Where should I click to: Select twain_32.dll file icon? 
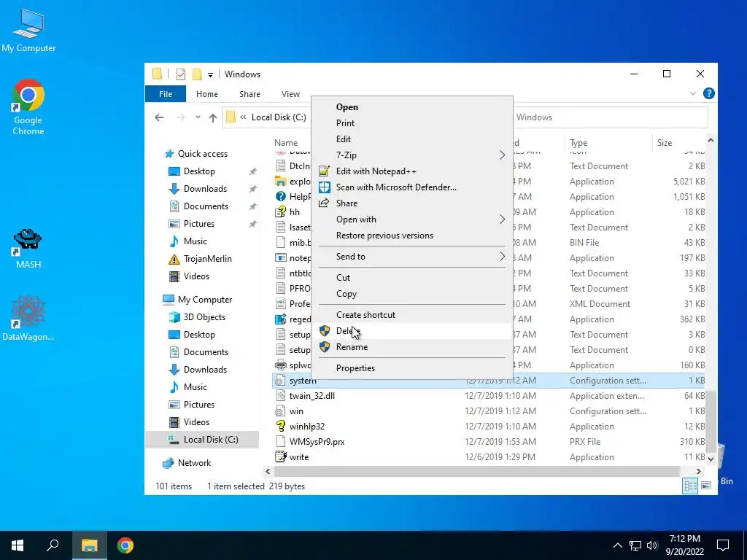coord(281,396)
